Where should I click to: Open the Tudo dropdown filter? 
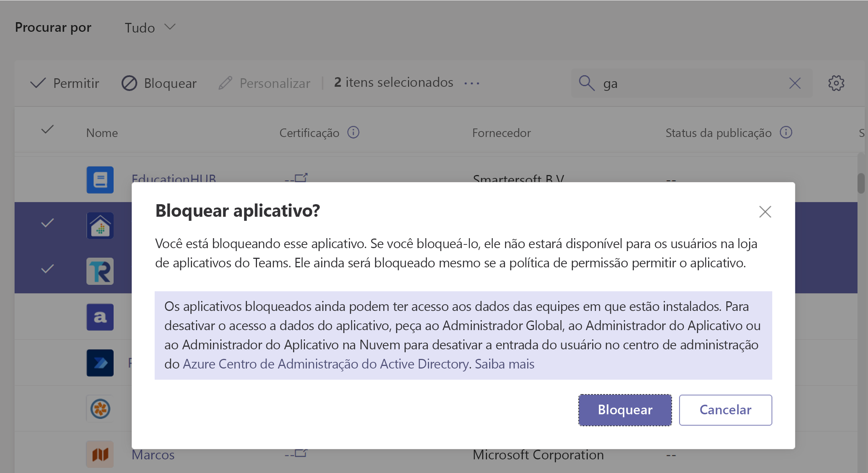(150, 28)
